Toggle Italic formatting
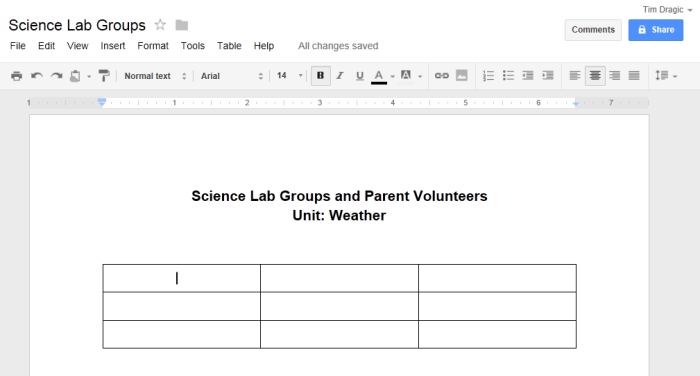Image resolution: width=700 pixels, height=376 pixels. [x=340, y=75]
